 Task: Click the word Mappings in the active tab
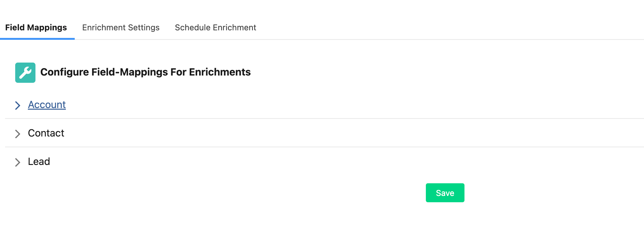point(47,28)
